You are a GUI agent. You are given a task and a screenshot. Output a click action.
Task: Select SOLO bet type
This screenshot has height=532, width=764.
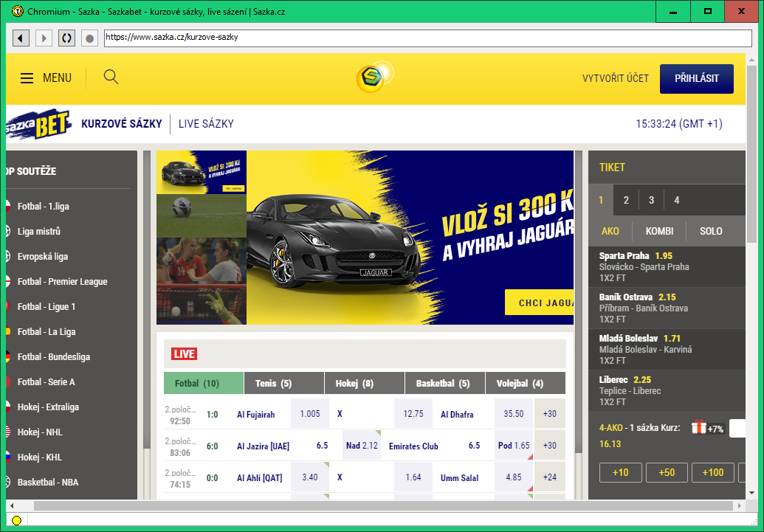(711, 231)
